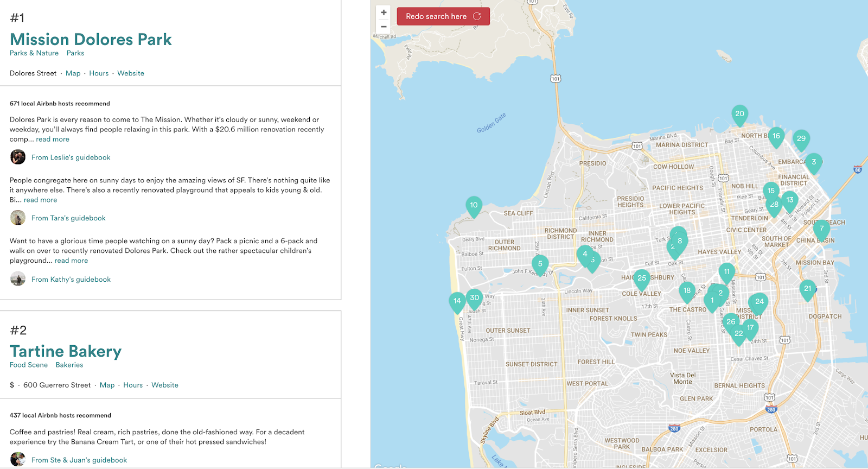Click '437 local Airbnb hosts recommend' text
Image resolution: width=868 pixels, height=469 pixels.
coord(60,415)
